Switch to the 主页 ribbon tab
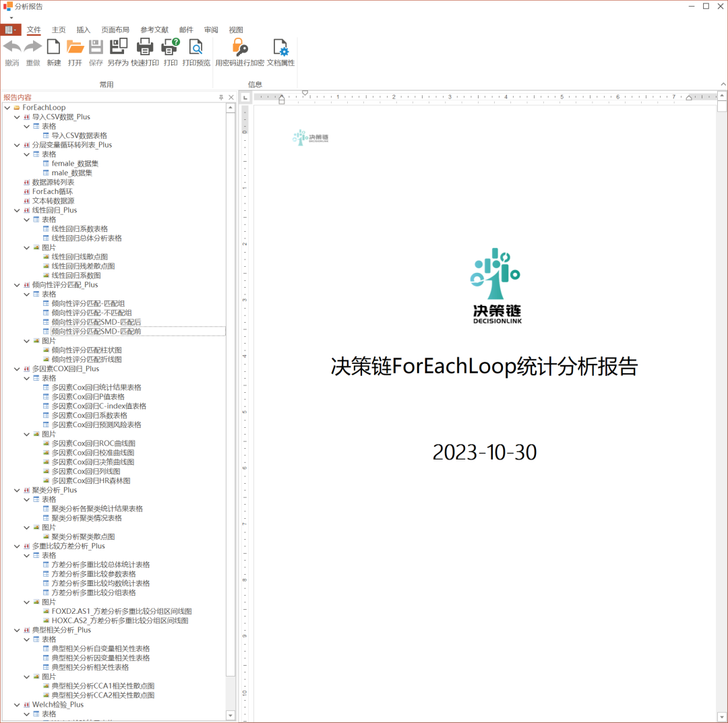Screen dimensions: 728x723 [59, 30]
